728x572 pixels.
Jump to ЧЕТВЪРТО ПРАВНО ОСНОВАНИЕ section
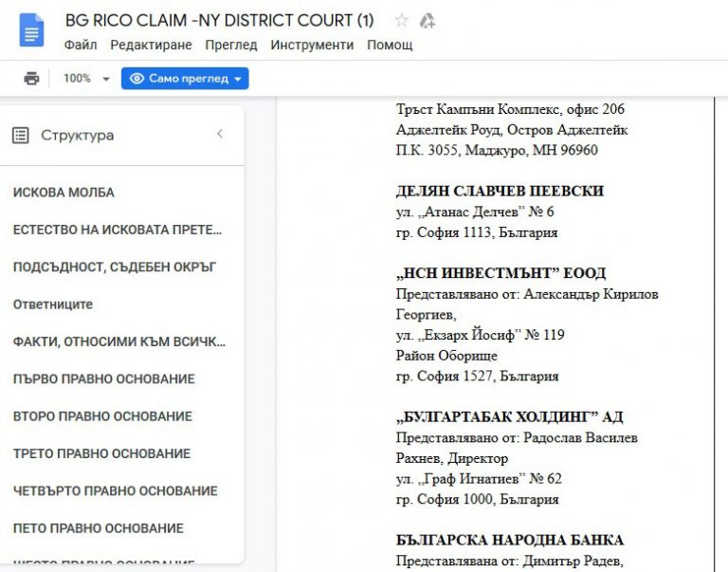(116, 491)
